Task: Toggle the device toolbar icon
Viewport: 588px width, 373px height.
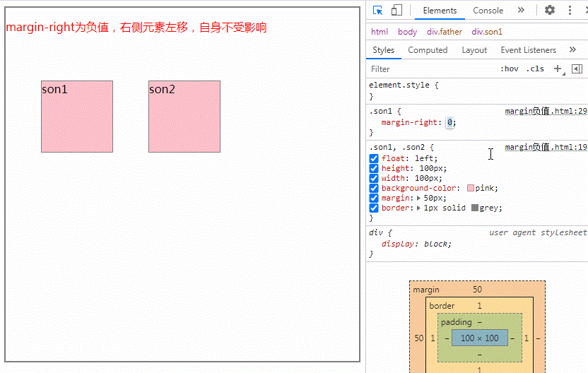Action: pos(396,11)
